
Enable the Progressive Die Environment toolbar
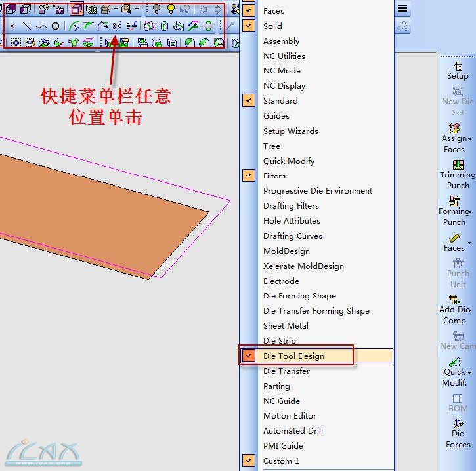tap(318, 191)
